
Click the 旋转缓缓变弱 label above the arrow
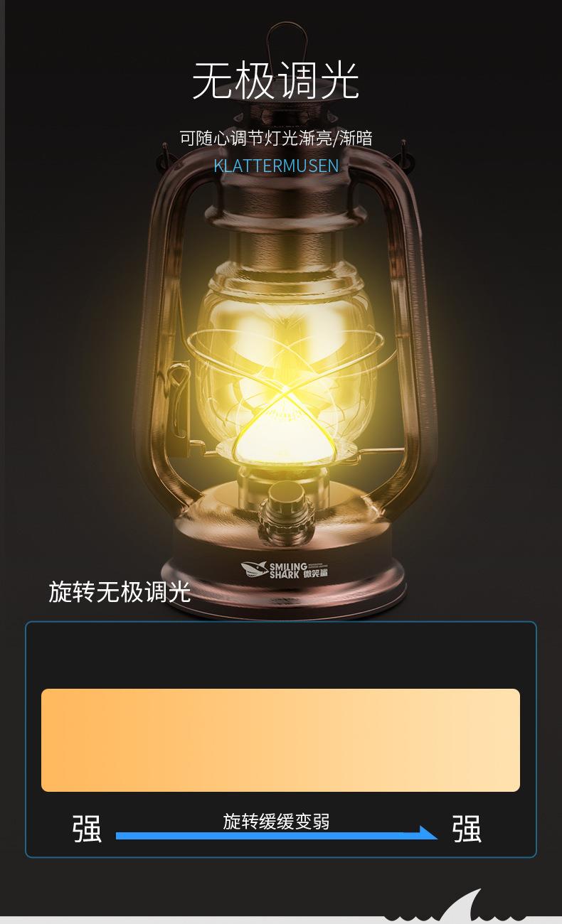pyautogui.click(x=276, y=821)
